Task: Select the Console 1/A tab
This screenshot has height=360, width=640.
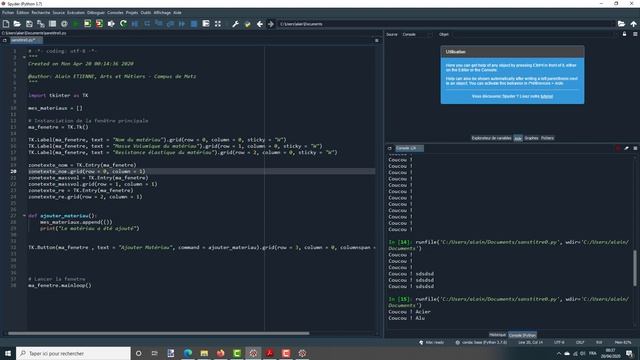Action: click(409, 148)
